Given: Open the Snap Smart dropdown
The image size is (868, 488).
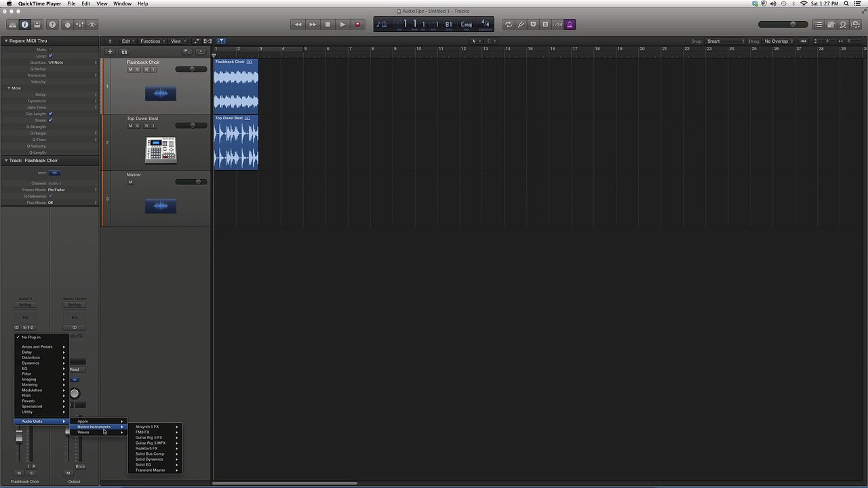Looking at the screenshot, I should pos(726,41).
